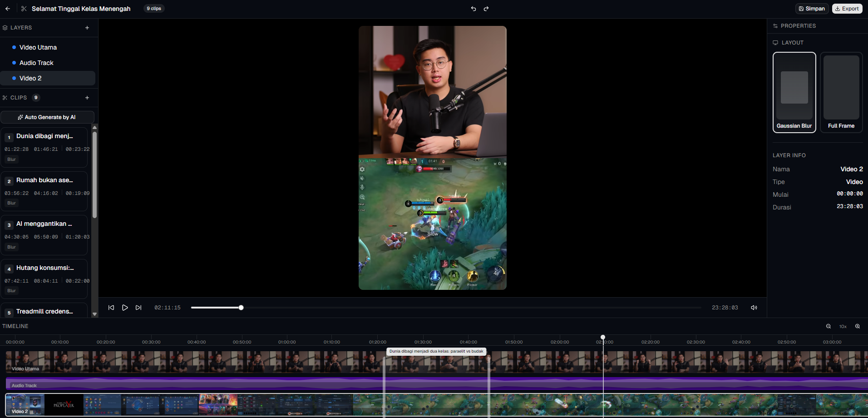This screenshot has width=868, height=418.
Task: Skip to previous with skip-back button
Action: point(111,308)
